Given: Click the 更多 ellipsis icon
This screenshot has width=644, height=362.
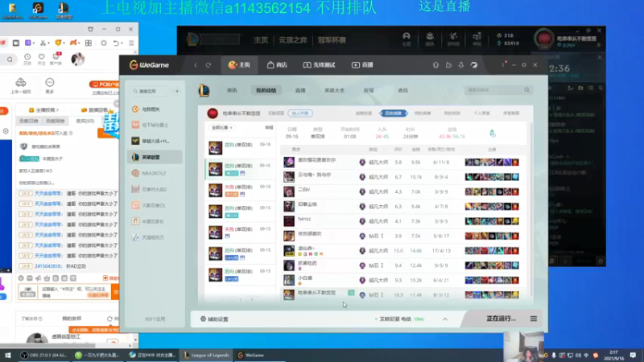Looking at the screenshot, I should pos(50,85).
